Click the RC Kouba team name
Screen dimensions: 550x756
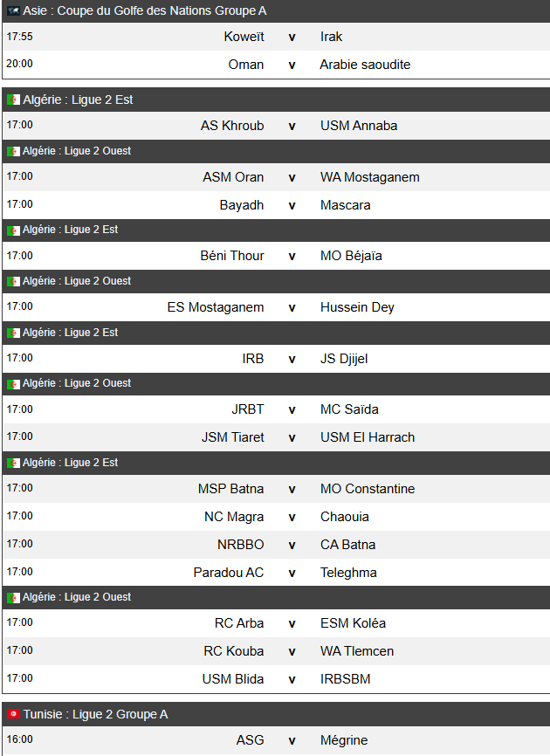pos(234,651)
